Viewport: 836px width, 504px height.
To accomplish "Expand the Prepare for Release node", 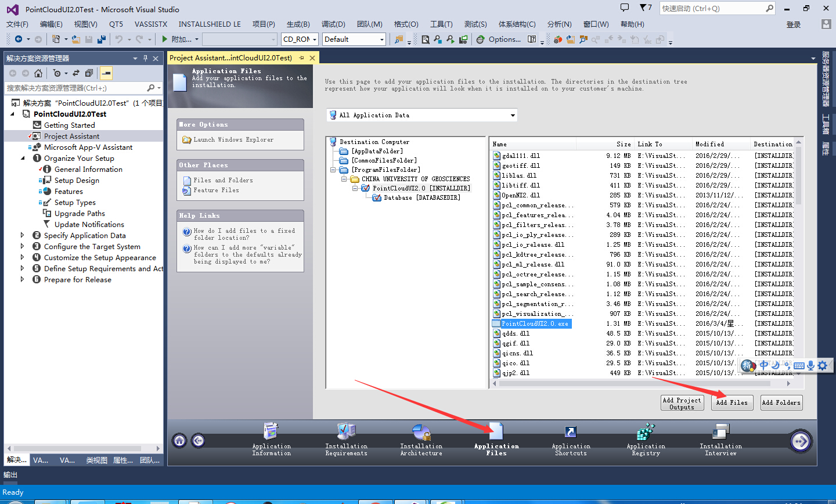I will click(23, 279).
